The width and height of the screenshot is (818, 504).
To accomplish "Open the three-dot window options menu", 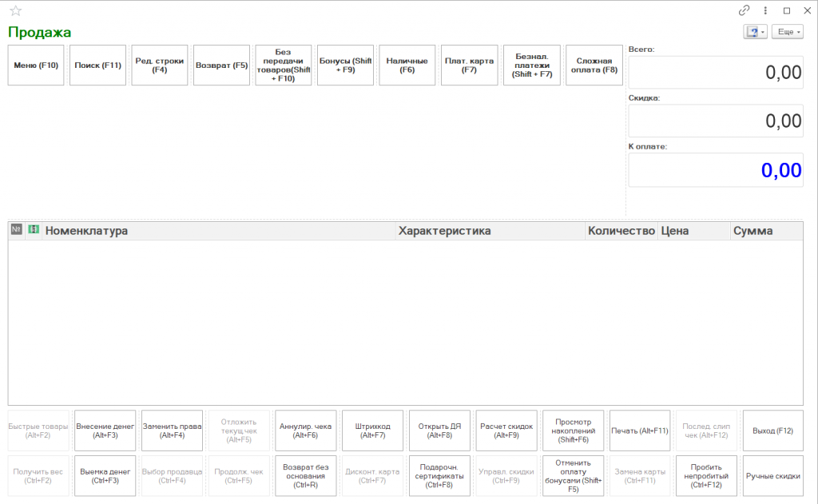I will pyautogui.click(x=765, y=10).
